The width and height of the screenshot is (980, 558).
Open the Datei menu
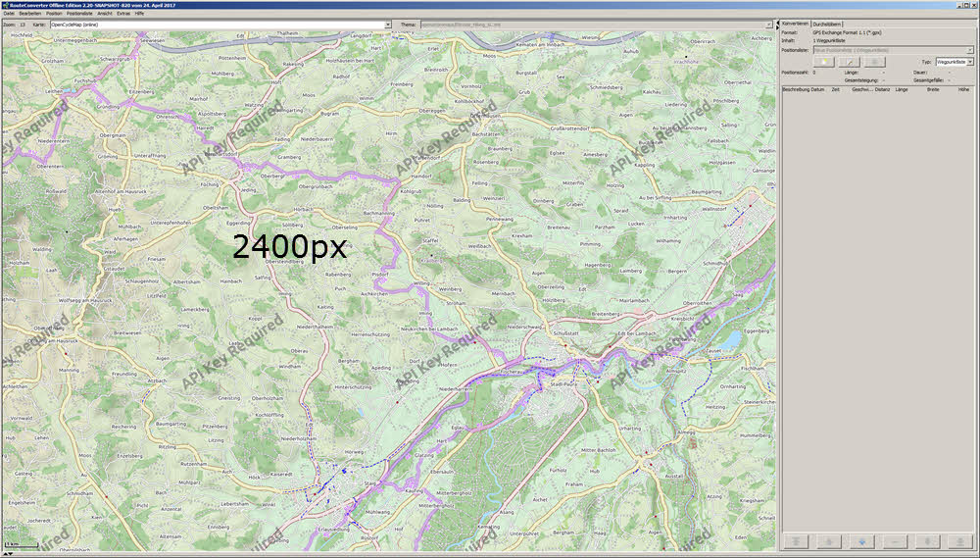click(9, 13)
